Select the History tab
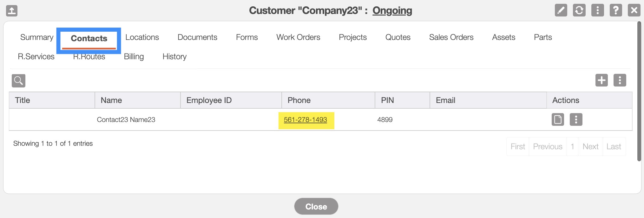 click(x=174, y=56)
